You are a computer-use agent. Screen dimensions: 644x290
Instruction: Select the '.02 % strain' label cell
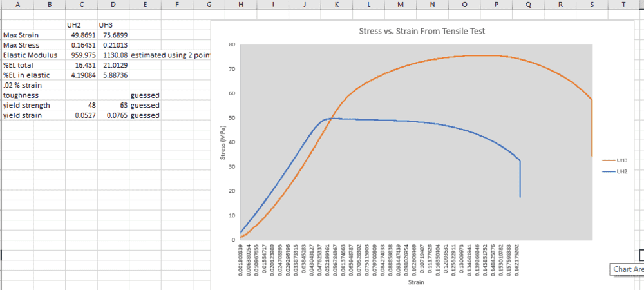pyautogui.click(x=32, y=85)
